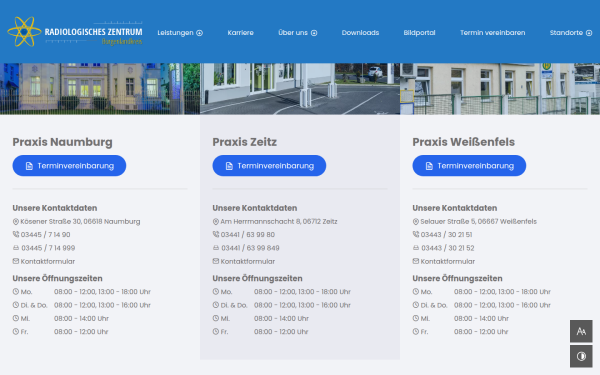Click the document icon in Weißenfels' Terminvereinbarung button

[x=429, y=166]
